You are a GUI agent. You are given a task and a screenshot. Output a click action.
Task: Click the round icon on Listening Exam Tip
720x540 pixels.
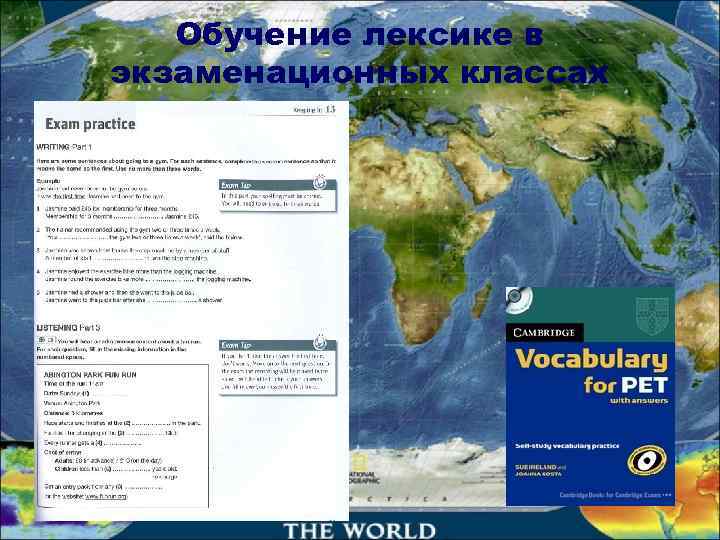pos(320,342)
